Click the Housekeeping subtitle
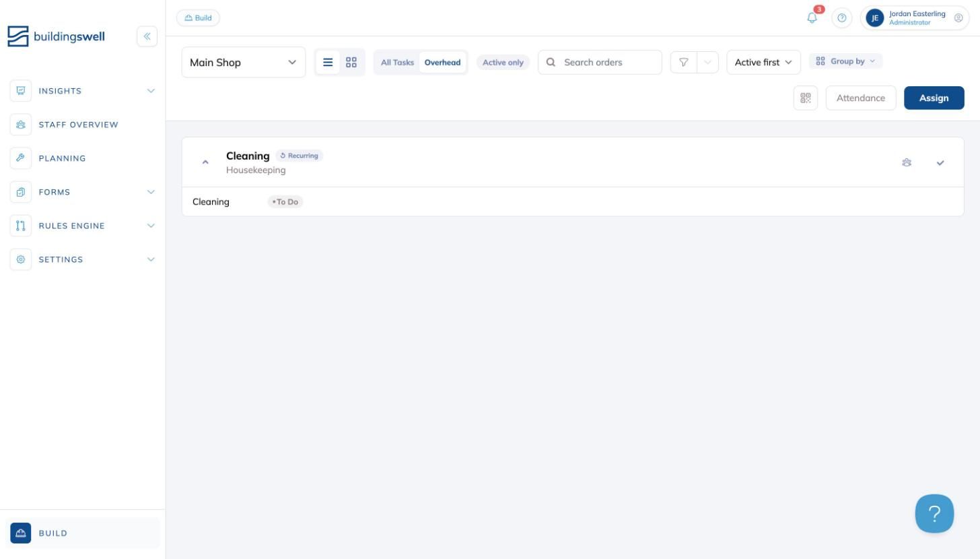The height and width of the screenshot is (559, 980). (x=256, y=170)
